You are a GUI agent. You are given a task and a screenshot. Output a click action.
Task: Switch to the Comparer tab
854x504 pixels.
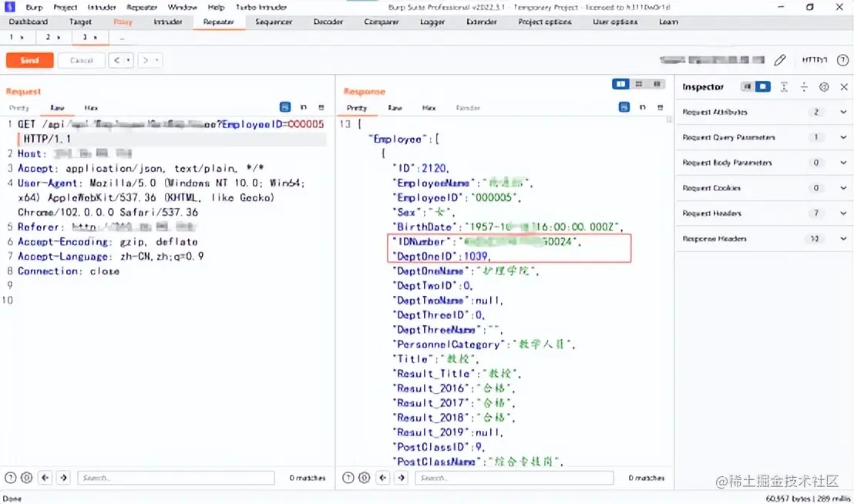(x=382, y=22)
